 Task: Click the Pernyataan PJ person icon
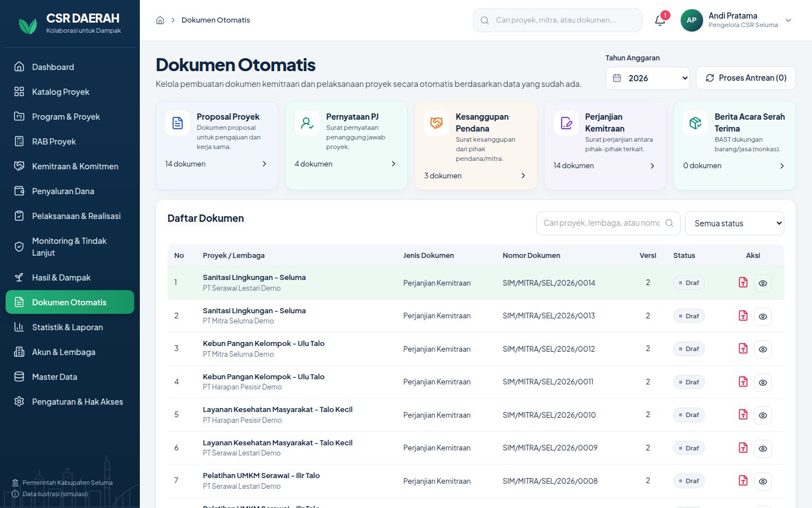tap(307, 123)
